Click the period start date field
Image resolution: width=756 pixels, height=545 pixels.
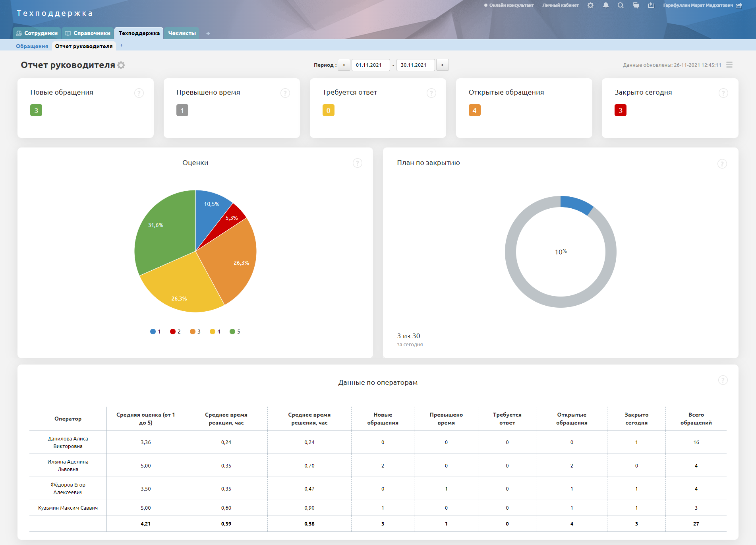point(370,65)
